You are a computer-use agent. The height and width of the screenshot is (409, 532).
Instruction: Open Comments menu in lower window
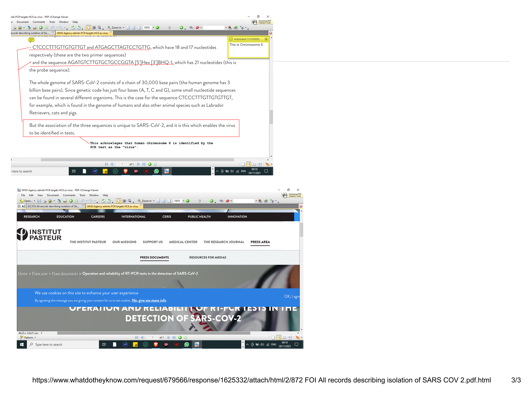[69, 195]
